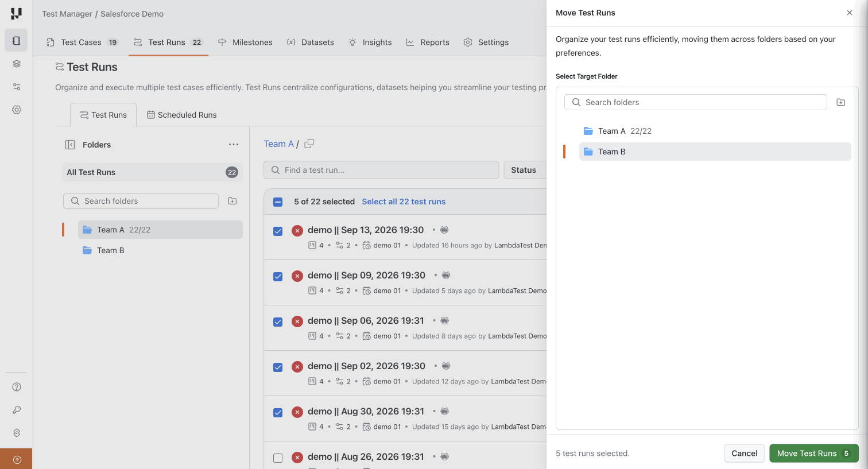The image size is (868, 469).
Task: Collapse the Folders panel icon
Action: tap(70, 145)
